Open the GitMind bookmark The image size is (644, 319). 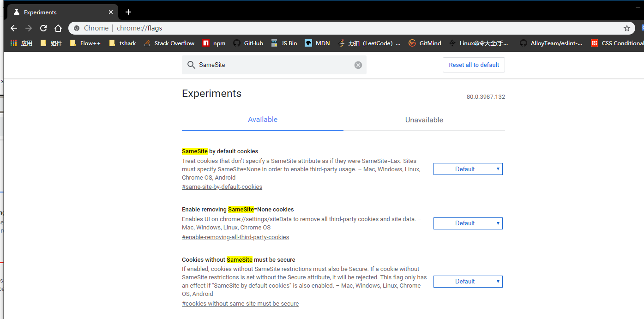[424, 43]
